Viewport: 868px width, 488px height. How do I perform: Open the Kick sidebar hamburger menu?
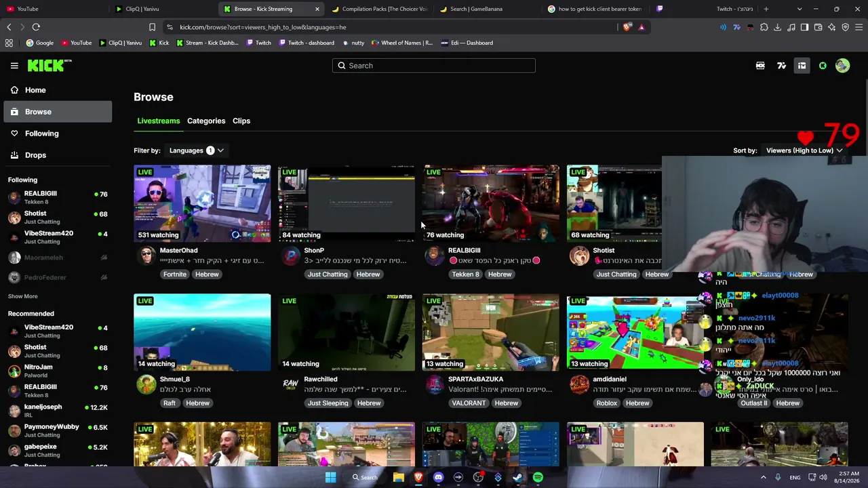14,66
